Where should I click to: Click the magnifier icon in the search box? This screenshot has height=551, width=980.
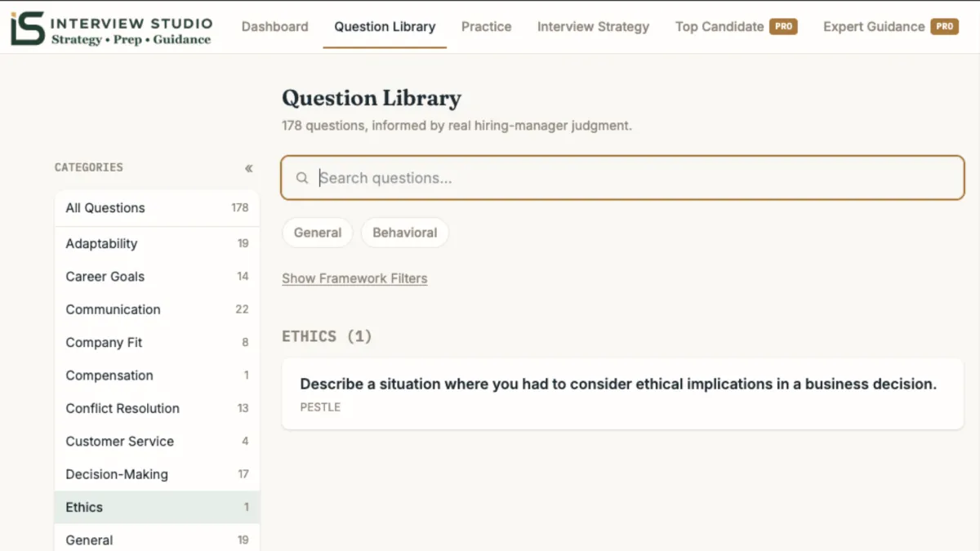tap(302, 178)
